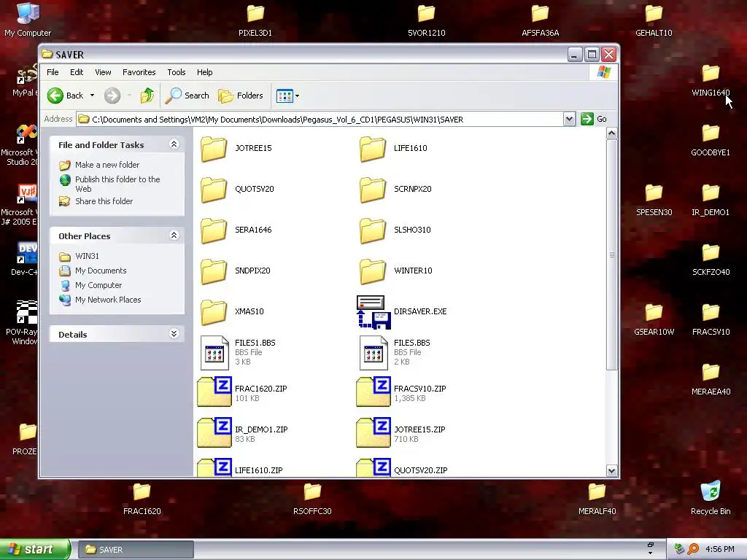Click the vertical scrollbar thumb
Image resolution: width=747 pixels, height=560 pixels.
612,254
